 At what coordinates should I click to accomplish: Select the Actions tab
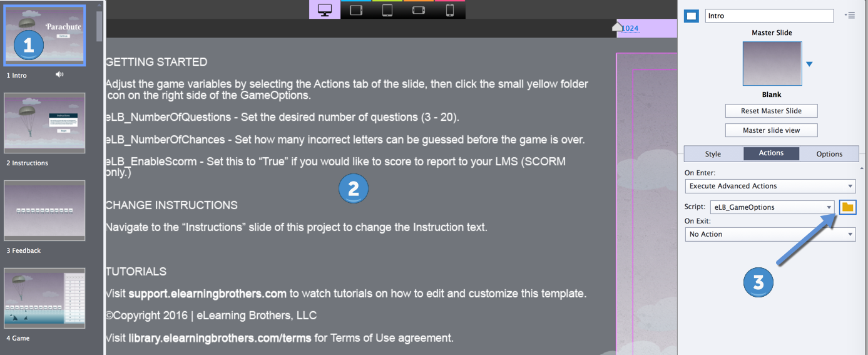[771, 153]
